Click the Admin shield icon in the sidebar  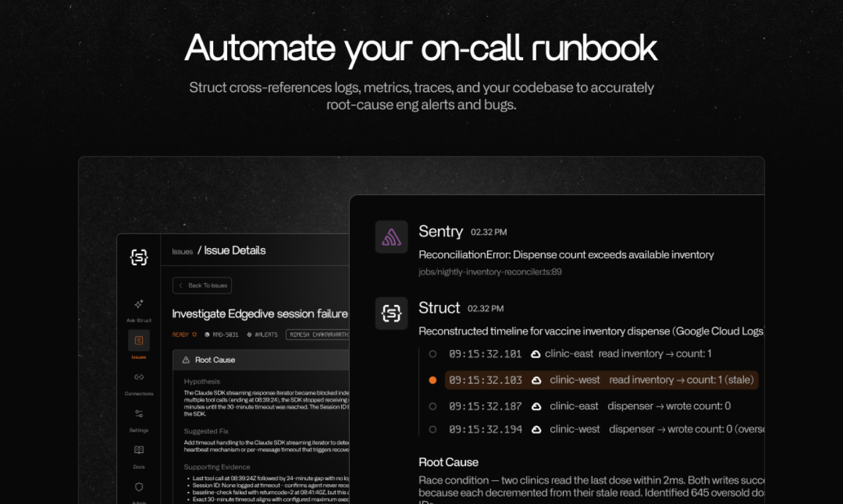coord(139,486)
